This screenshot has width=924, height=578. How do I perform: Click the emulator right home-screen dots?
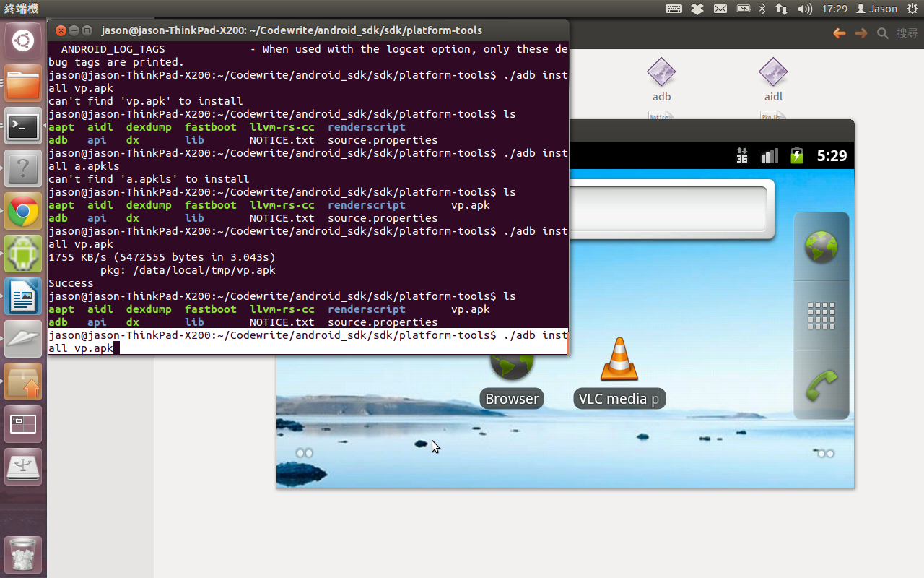[825, 453]
